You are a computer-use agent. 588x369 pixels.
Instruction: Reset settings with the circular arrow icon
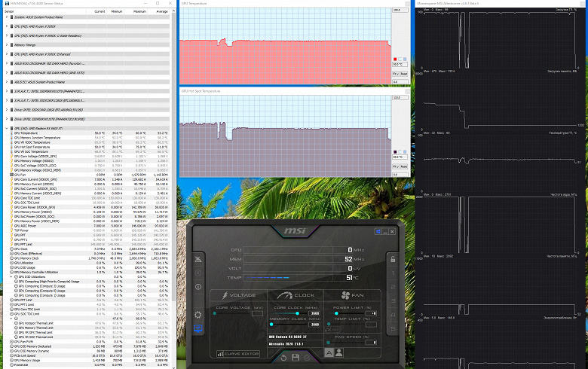[284, 358]
